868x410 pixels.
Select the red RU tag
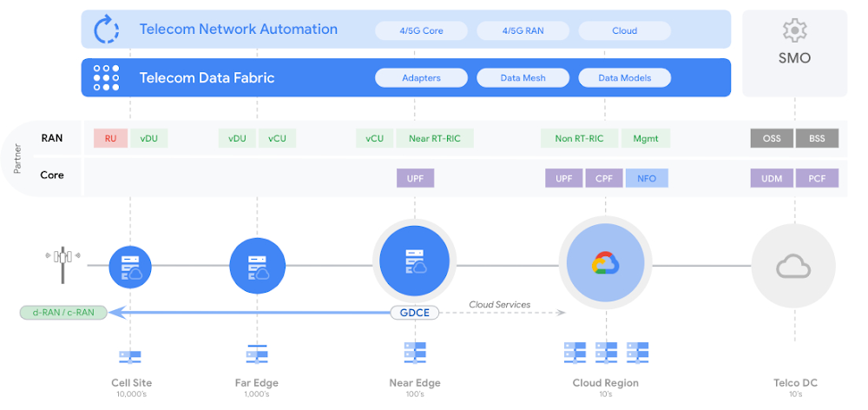[x=111, y=138]
